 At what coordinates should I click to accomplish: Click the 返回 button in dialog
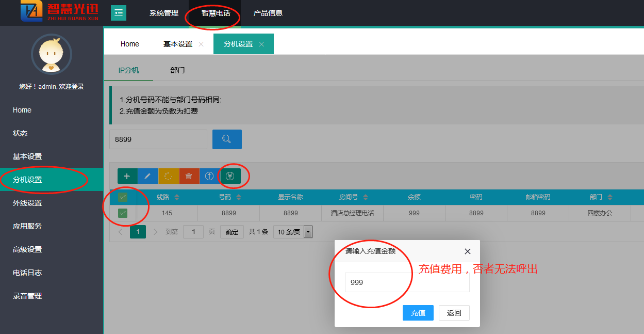click(454, 313)
